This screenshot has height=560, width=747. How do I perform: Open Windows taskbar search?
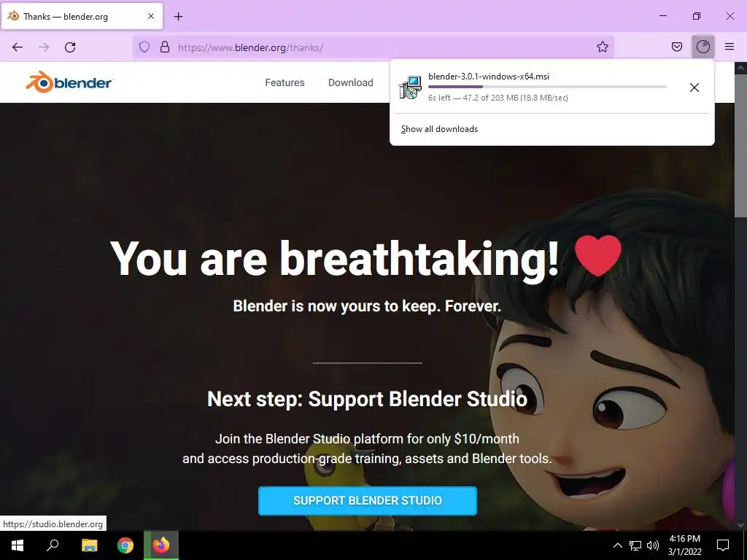point(53,545)
